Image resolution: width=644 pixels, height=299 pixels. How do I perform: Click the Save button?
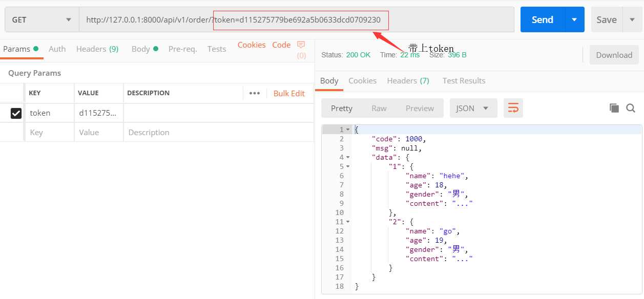pos(607,19)
